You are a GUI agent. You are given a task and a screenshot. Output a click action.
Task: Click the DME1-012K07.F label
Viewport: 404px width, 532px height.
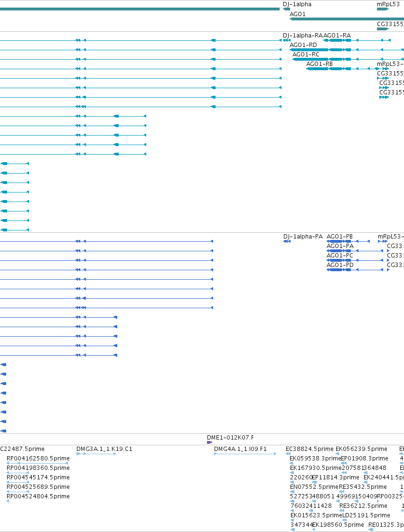(230, 438)
